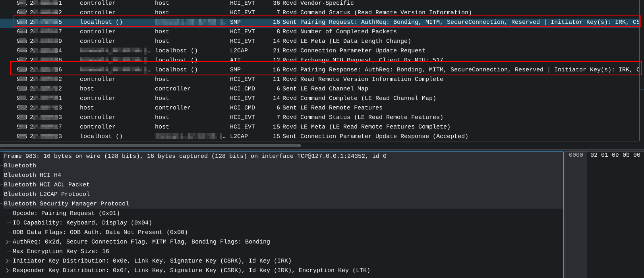Click the packet list horizontal scrollbar
This screenshot has width=644, height=278.
point(150,146)
